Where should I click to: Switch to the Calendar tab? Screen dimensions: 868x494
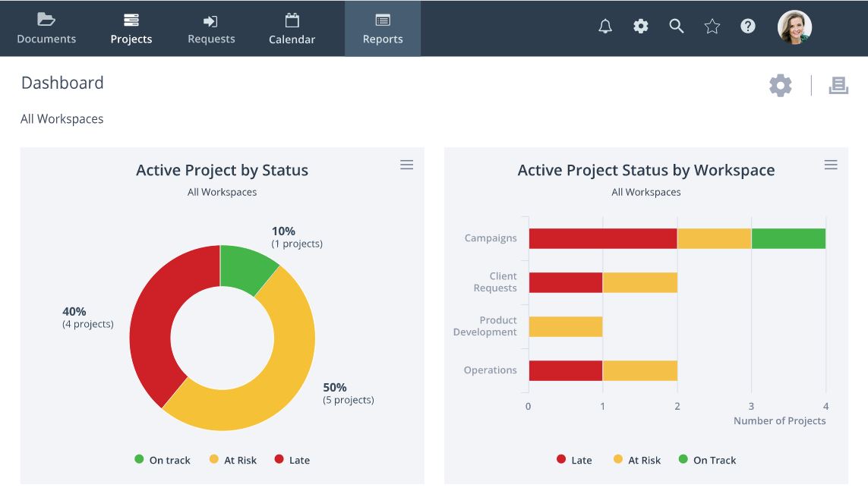[292, 29]
